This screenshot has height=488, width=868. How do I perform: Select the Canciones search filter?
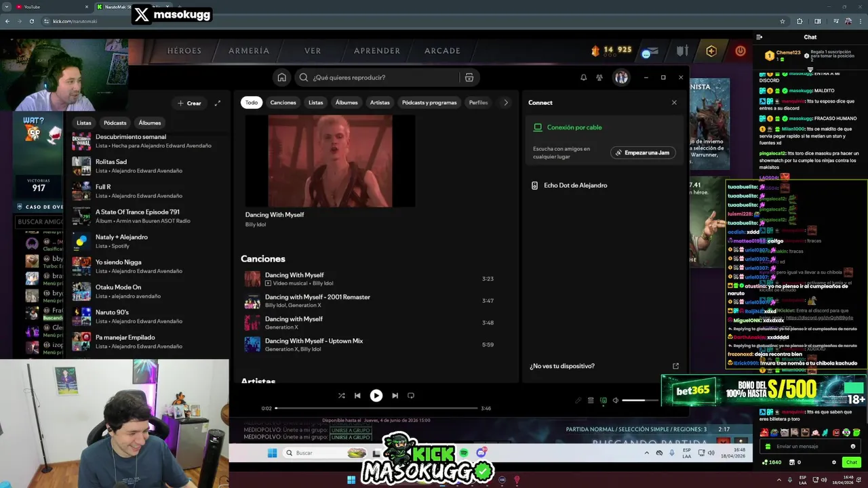tap(283, 102)
